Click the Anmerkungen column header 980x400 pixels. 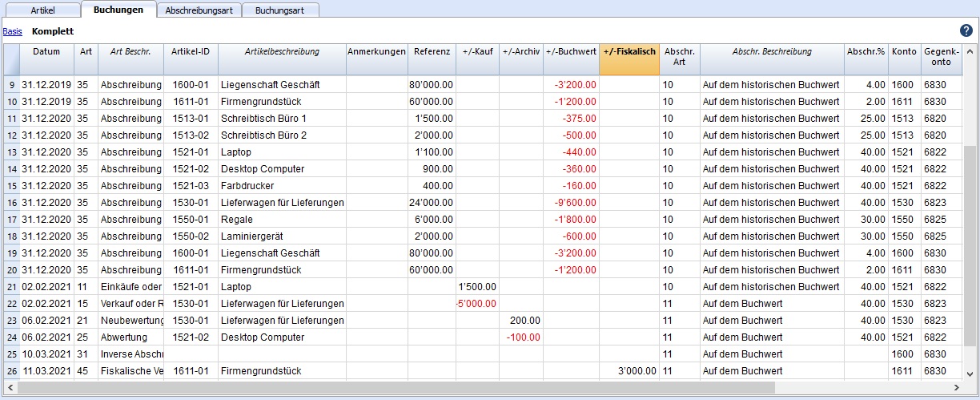[x=376, y=59]
